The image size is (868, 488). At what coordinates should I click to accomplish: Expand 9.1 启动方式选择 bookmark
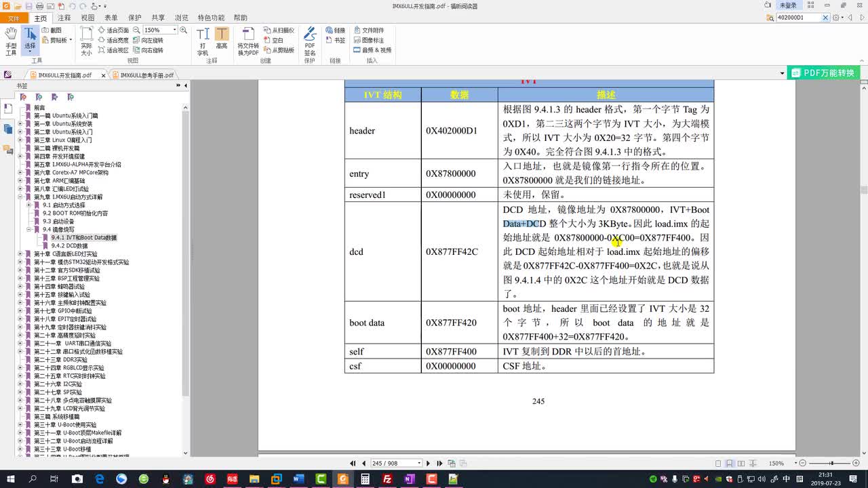pos(28,205)
